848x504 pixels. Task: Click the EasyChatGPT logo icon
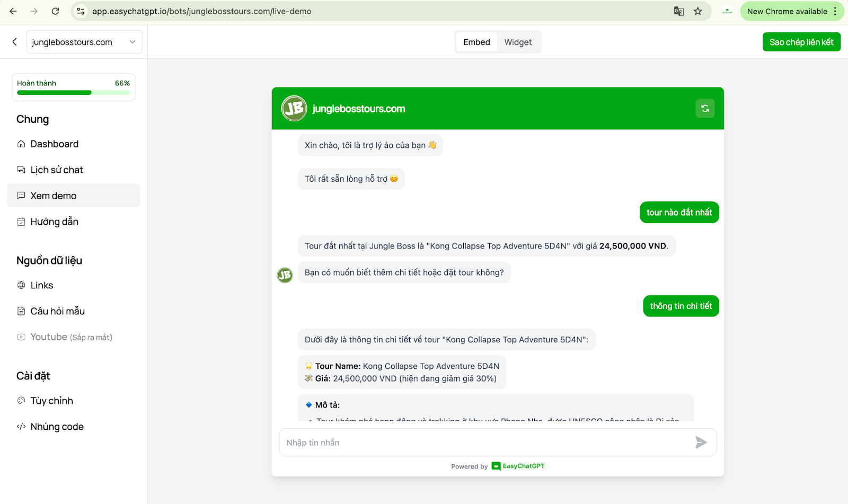click(x=496, y=466)
